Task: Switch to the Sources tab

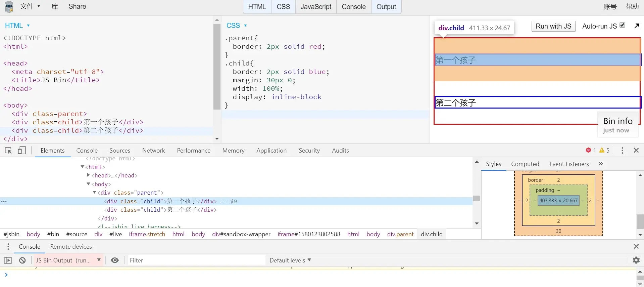Action: click(120, 151)
